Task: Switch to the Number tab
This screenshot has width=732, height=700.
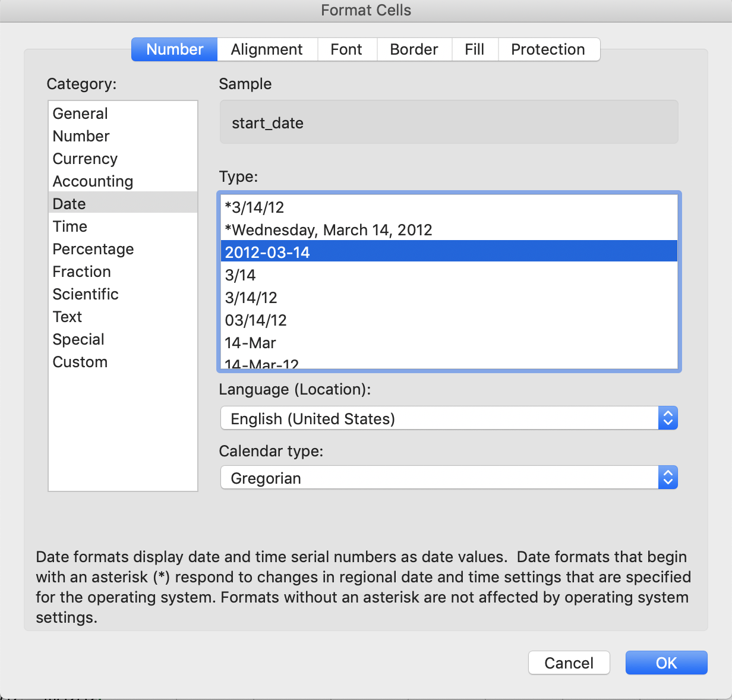Action: [175, 49]
